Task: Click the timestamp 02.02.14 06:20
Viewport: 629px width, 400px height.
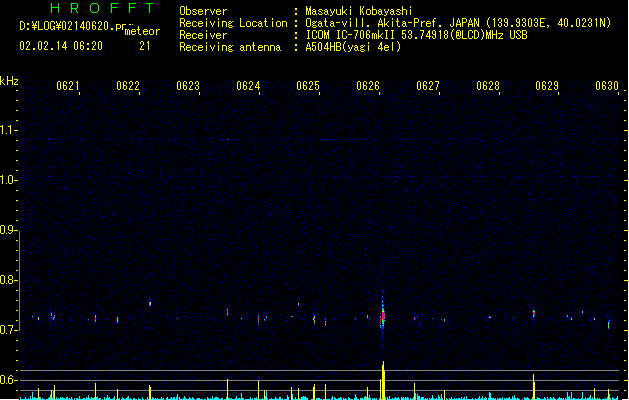Action: (61, 46)
